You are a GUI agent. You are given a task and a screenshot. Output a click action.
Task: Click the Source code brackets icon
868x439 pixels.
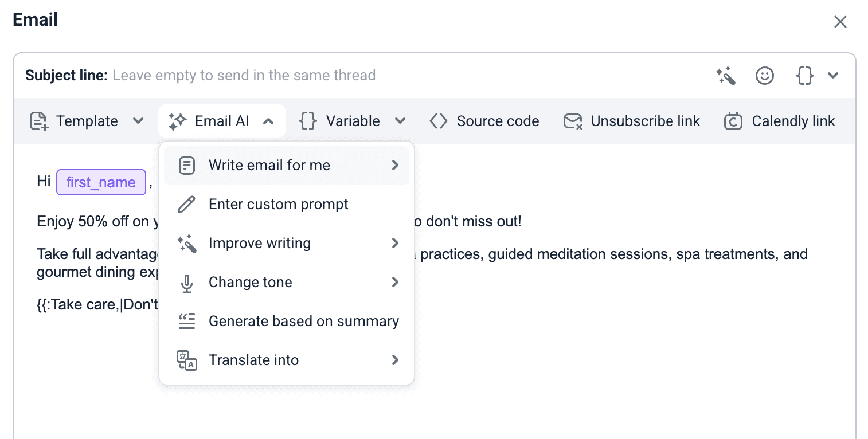coord(439,121)
